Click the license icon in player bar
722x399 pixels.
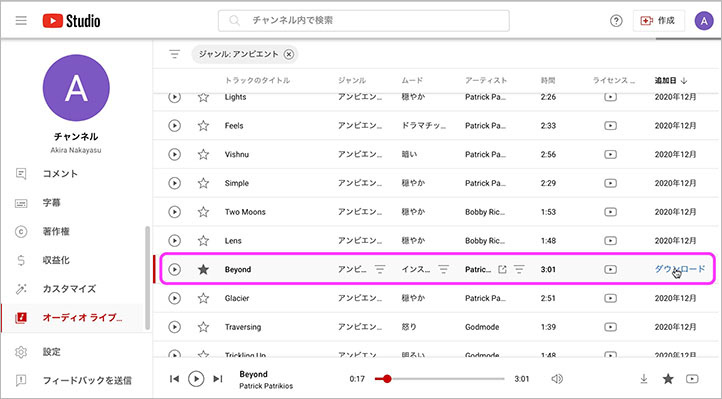[x=692, y=379]
